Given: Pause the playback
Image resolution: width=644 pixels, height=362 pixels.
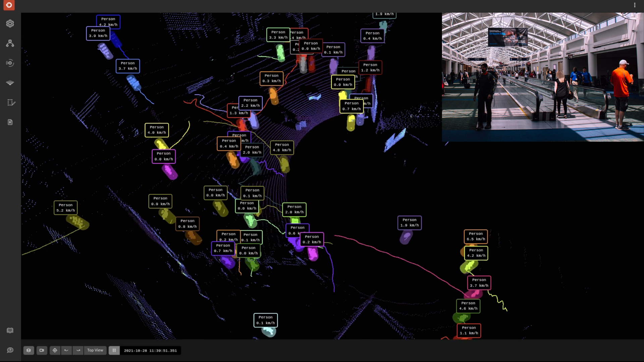Looking at the screenshot, I should 114,350.
